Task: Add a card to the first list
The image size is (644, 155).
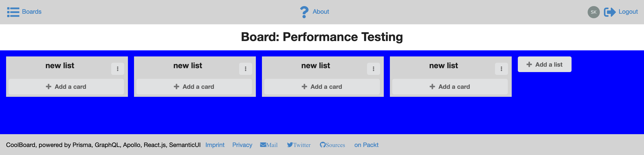Action: tap(66, 87)
